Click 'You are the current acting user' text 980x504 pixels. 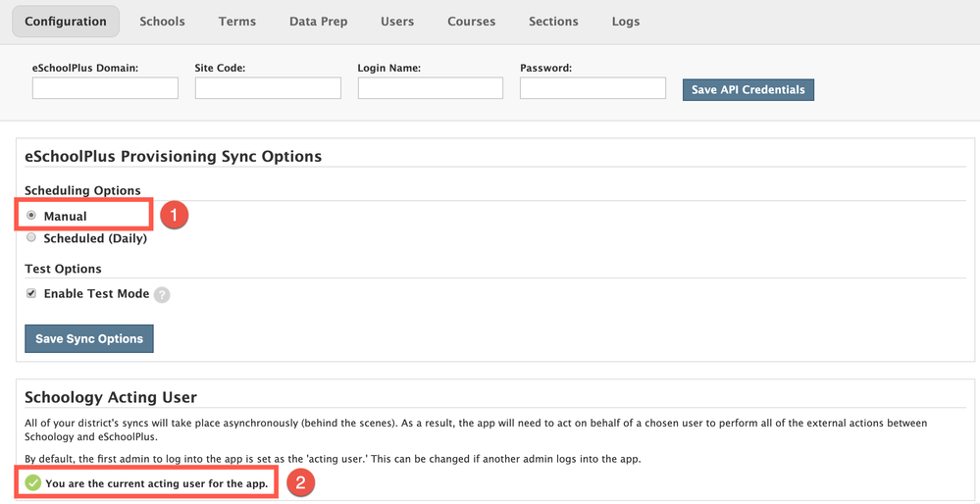tap(156, 483)
